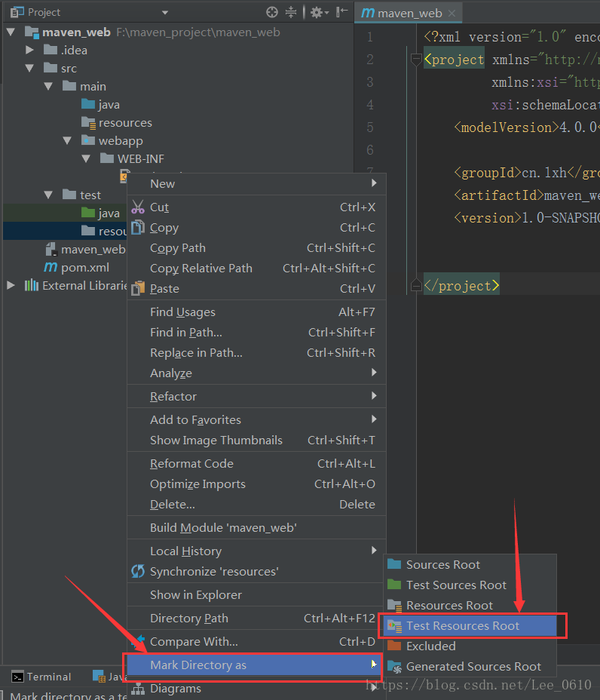600x700 pixels.
Task: Click the Paste clipboard icon
Action: 138,288
